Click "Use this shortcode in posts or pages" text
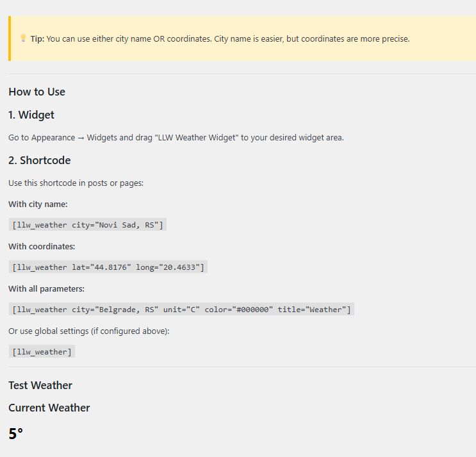Viewport: 476px width, 457px height. (x=76, y=183)
